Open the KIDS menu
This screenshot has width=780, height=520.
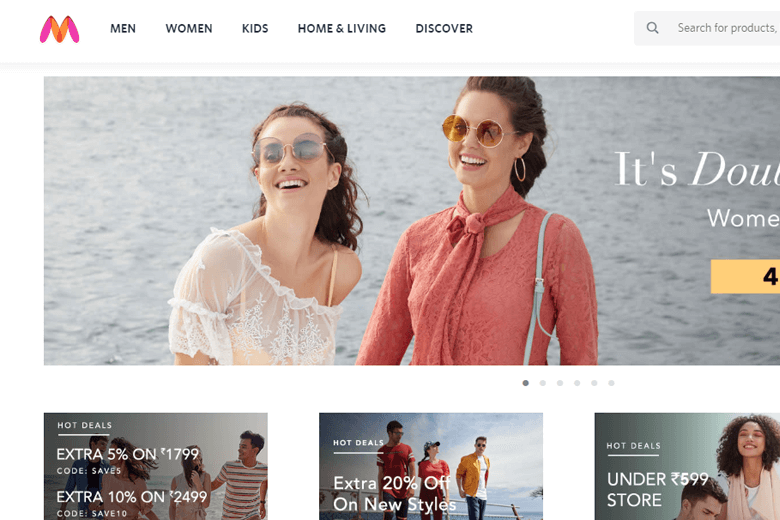coord(255,28)
